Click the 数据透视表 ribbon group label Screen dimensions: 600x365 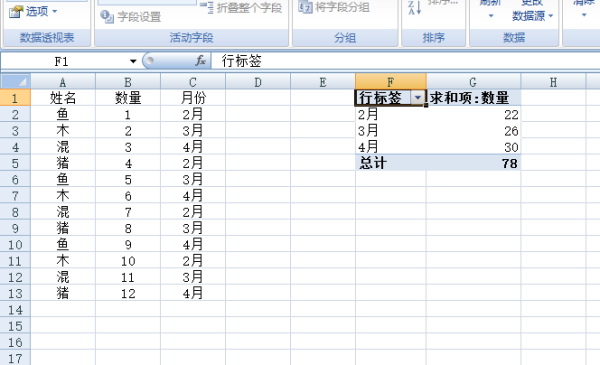(x=47, y=37)
